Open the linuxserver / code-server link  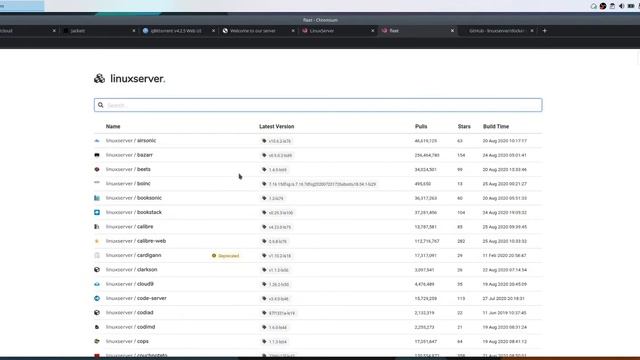click(x=136, y=298)
